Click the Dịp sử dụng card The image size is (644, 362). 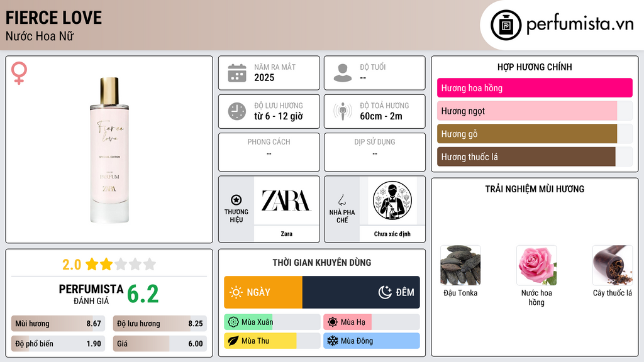(x=375, y=152)
